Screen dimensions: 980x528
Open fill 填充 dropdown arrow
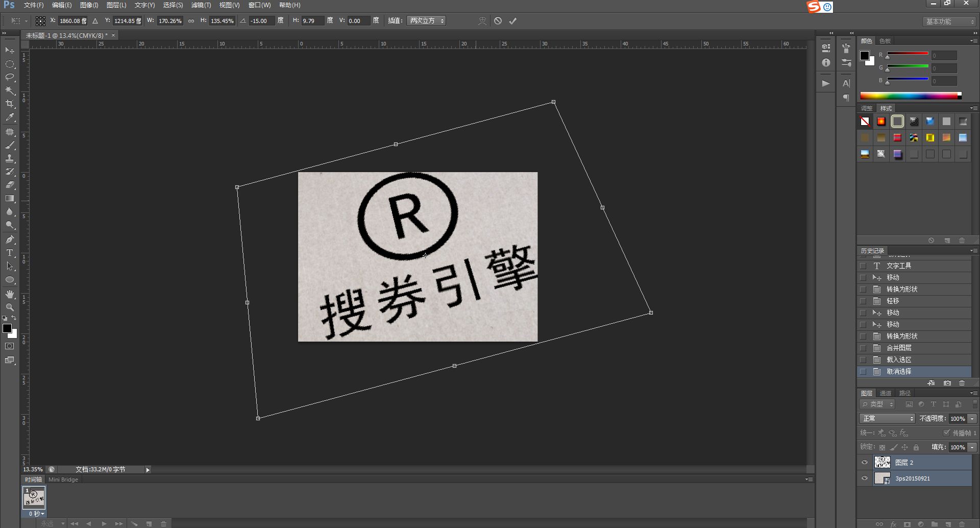pyautogui.click(x=972, y=447)
